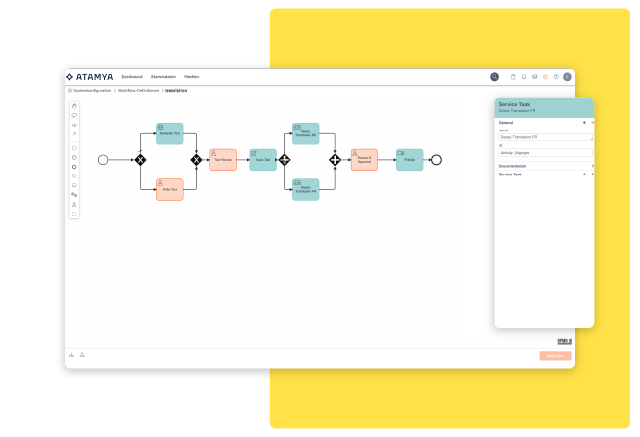This screenshot has width=640, height=437.
Task: Click the Service Task panel header
Action: [x=544, y=108]
